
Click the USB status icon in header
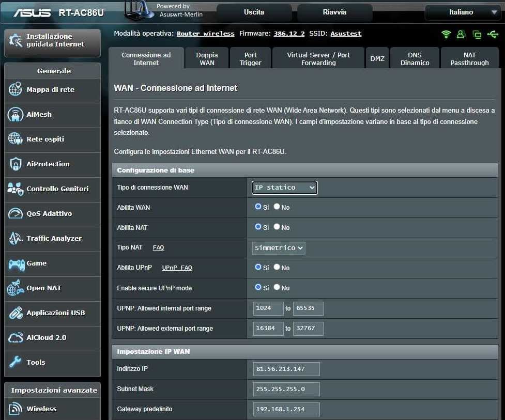point(492,34)
